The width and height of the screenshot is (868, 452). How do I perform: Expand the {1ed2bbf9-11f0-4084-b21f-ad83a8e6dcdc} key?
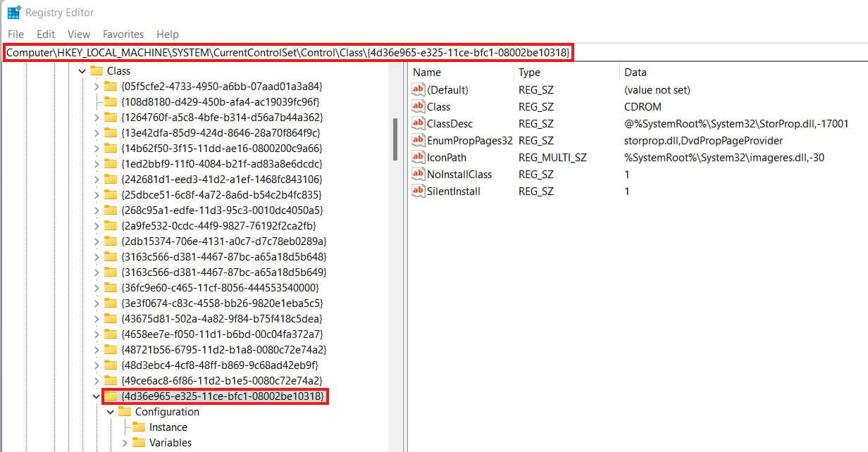[x=97, y=164]
